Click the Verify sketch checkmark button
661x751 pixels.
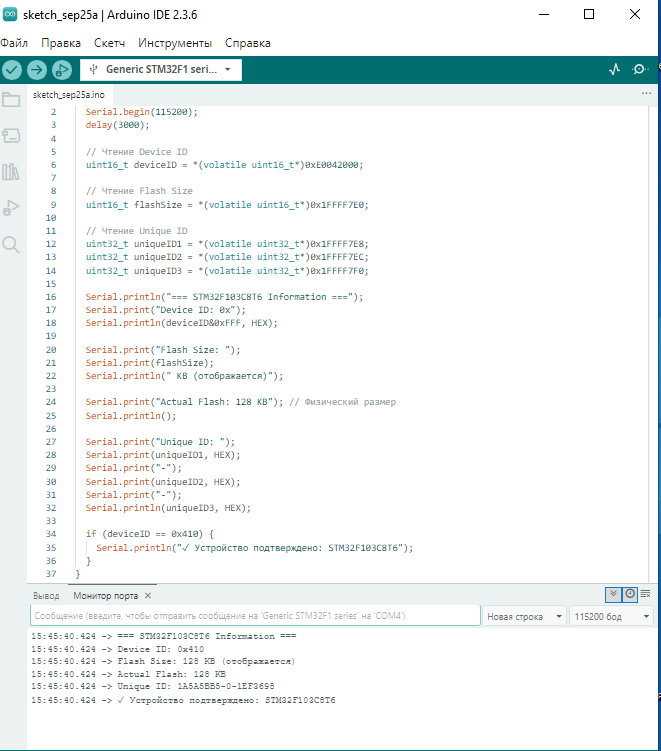point(12,70)
